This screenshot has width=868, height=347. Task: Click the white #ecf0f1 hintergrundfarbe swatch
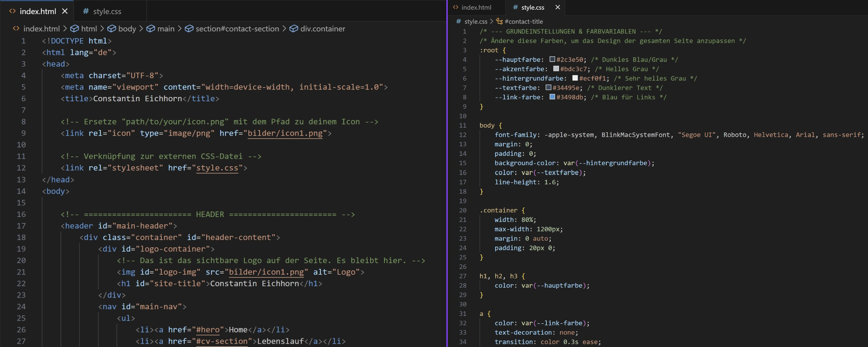point(575,78)
